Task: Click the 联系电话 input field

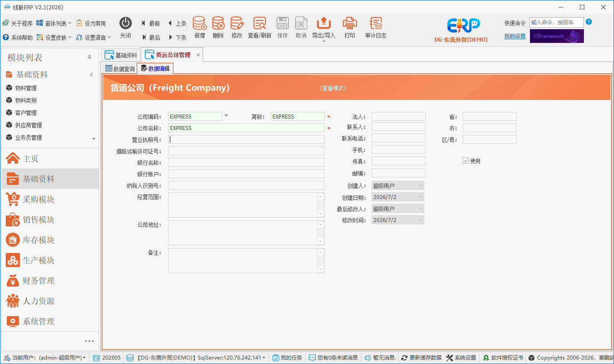Action: (x=399, y=138)
